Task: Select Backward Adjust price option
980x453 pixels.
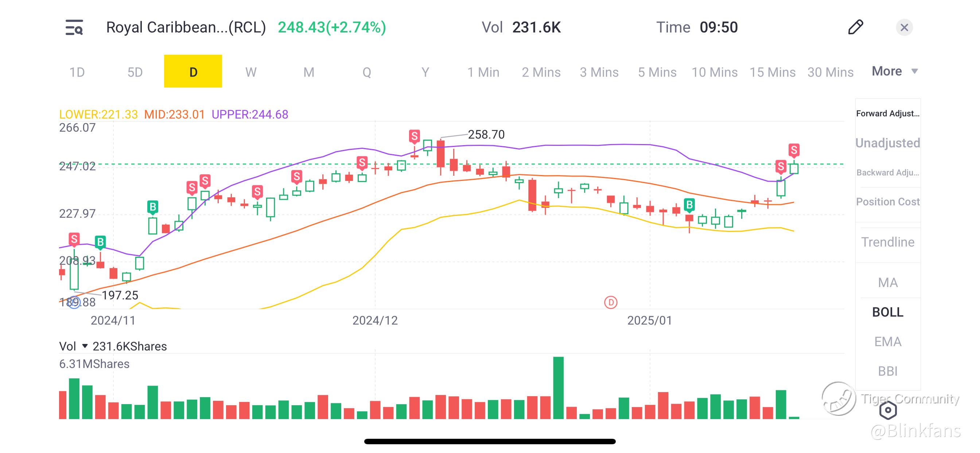Action: tap(887, 173)
